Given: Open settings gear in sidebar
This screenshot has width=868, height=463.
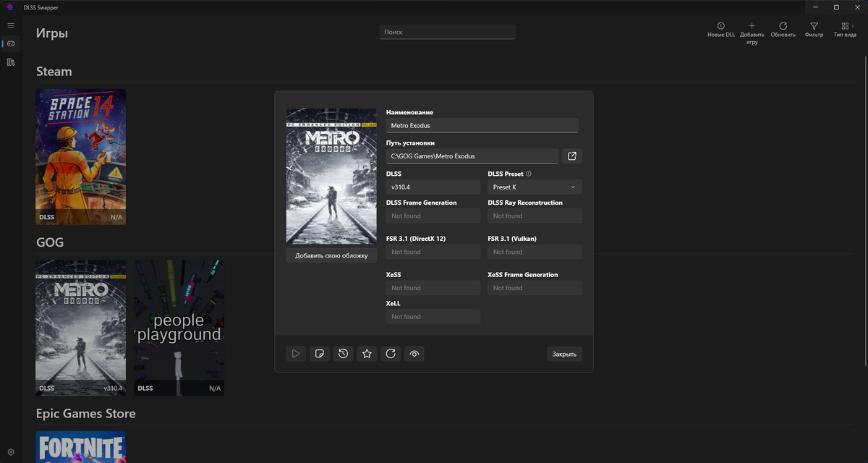Looking at the screenshot, I should tap(11, 452).
